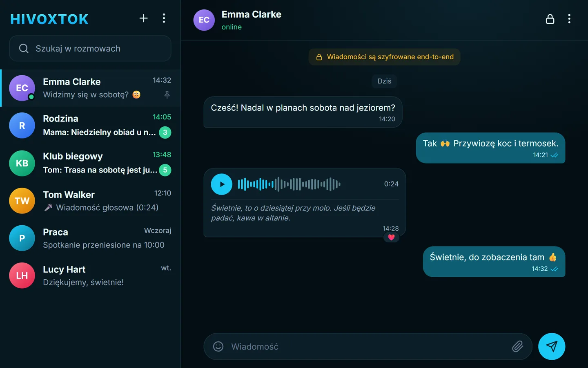This screenshot has height=368, width=588.
Task: Click unread badge 3 on Rodzina
Action: click(165, 132)
